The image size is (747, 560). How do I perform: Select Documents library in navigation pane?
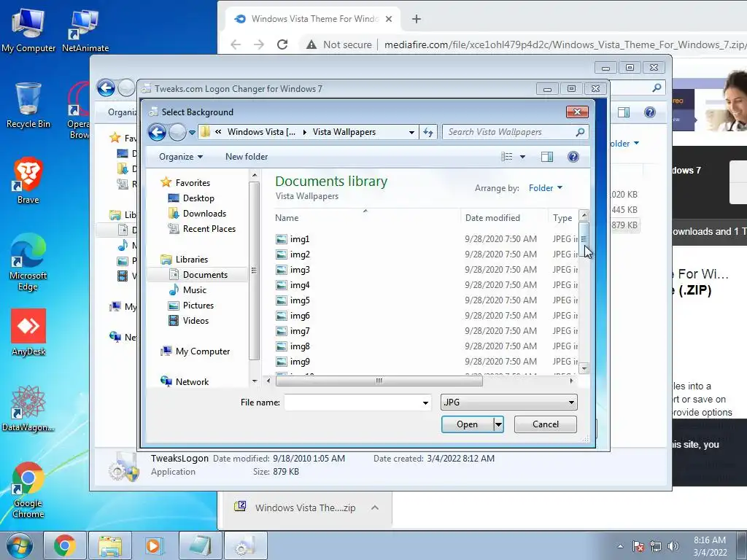(x=198, y=274)
